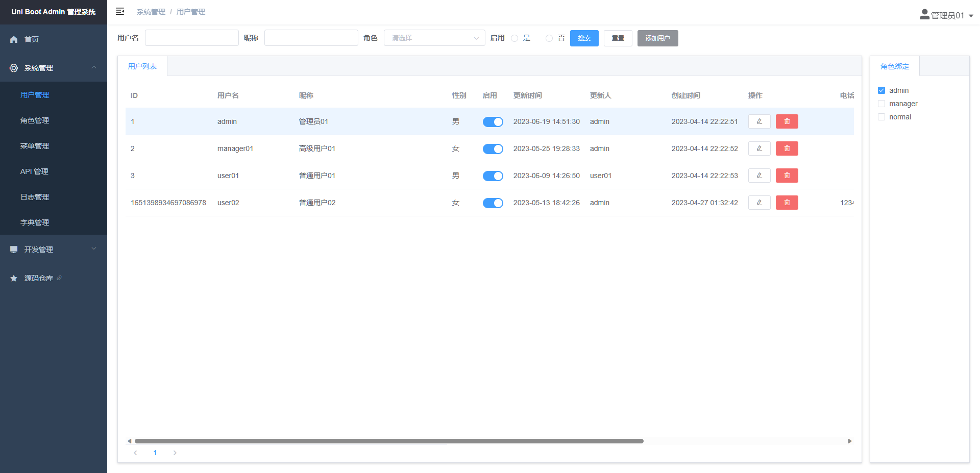This screenshot has width=980, height=473.
Task: Open 角色管理 in the sidebar
Action: (35, 120)
